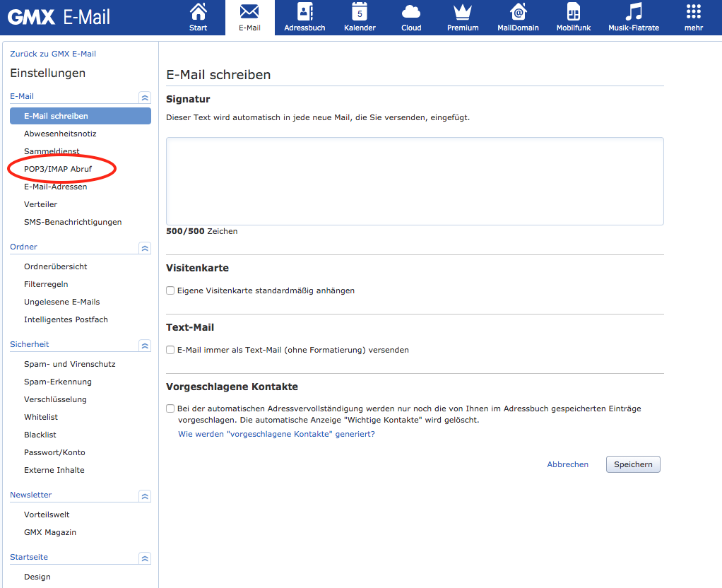The width and height of the screenshot is (722, 588).
Task: Open the MailDomain icon
Action: point(518,12)
